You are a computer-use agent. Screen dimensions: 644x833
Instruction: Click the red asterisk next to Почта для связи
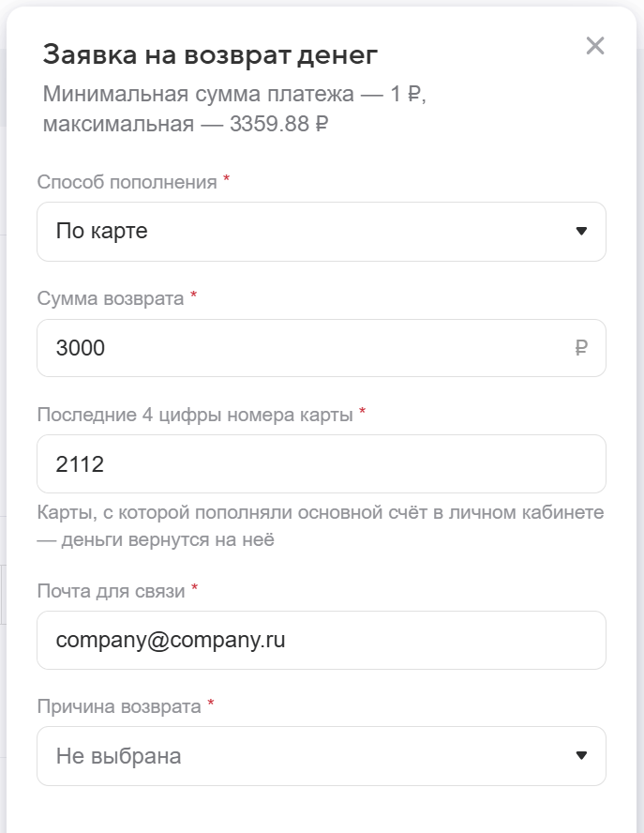pyautogui.click(x=195, y=588)
